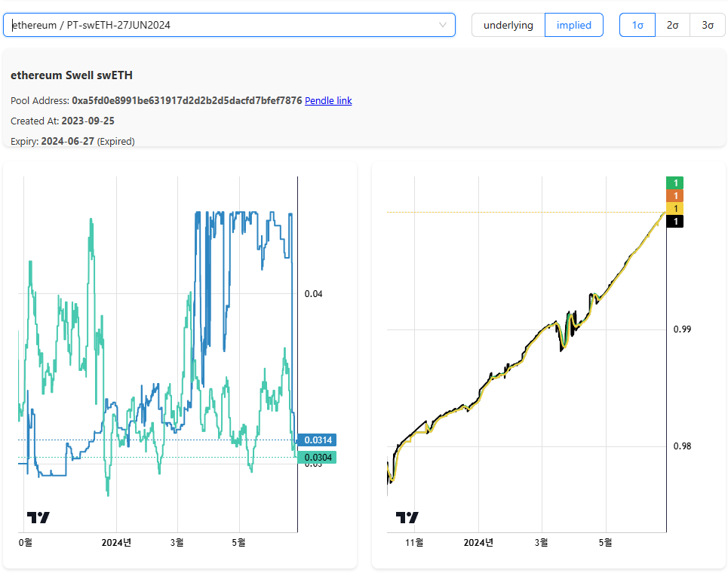Open the Pendle link
This screenshot has width=728, height=573.
[328, 101]
